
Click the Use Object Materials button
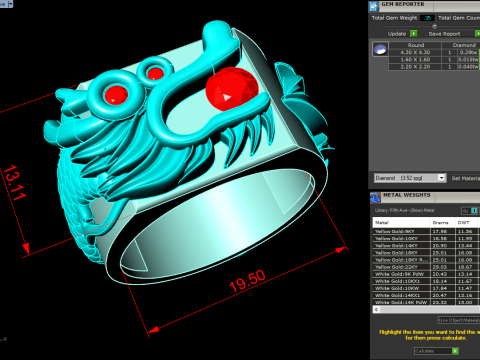pos(459,320)
